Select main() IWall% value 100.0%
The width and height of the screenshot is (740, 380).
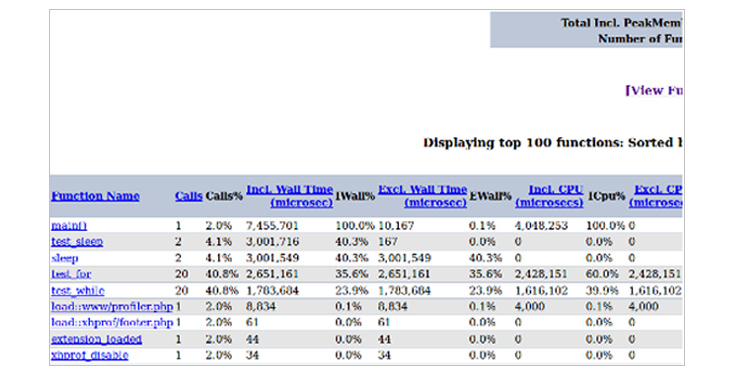pyautogui.click(x=355, y=226)
